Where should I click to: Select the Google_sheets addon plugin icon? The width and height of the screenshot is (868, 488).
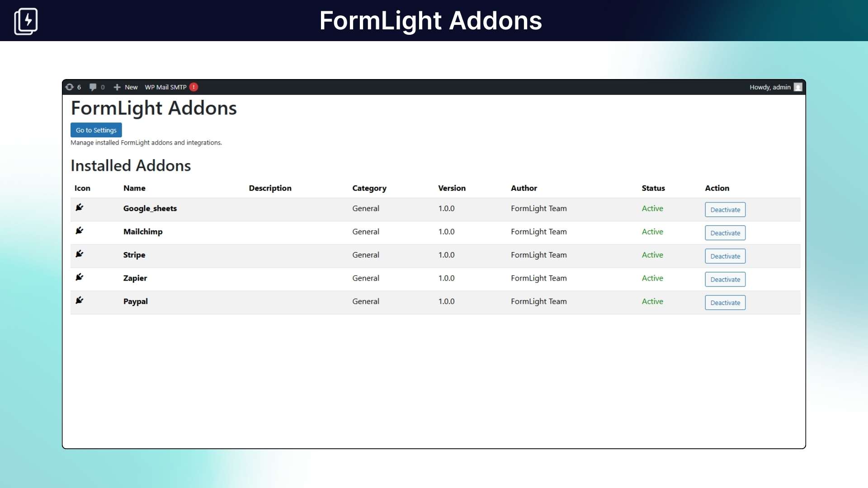79,207
